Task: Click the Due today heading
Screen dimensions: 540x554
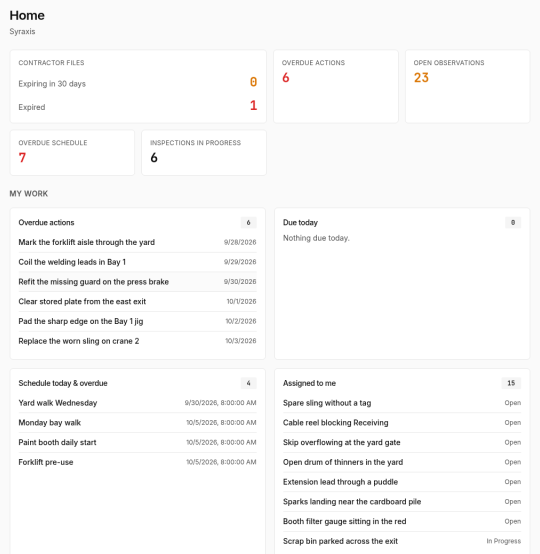Action: click(300, 223)
